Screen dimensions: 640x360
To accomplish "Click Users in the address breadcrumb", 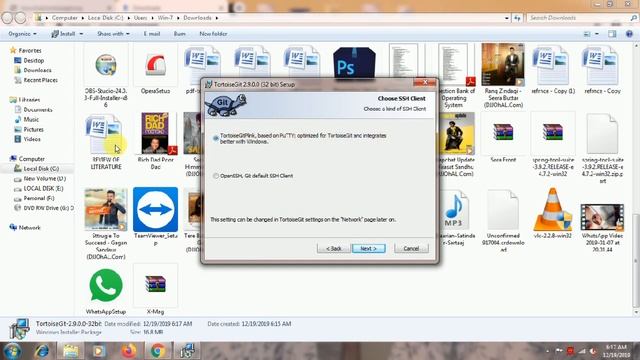I will [140, 18].
